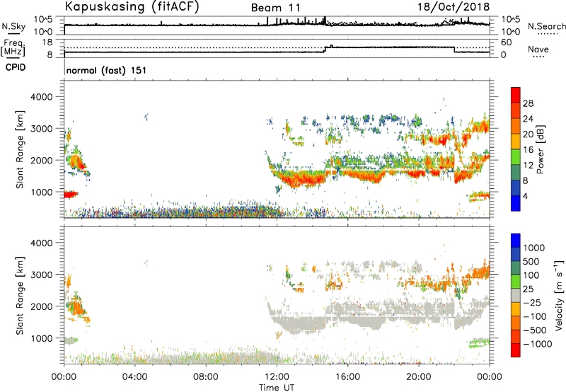Click the '18' tick on the Freq axis
566x392 pixels.
47,42
